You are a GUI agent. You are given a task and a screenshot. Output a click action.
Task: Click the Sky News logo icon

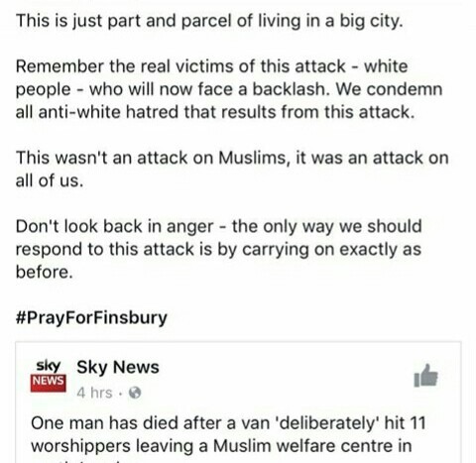click(x=49, y=376)
